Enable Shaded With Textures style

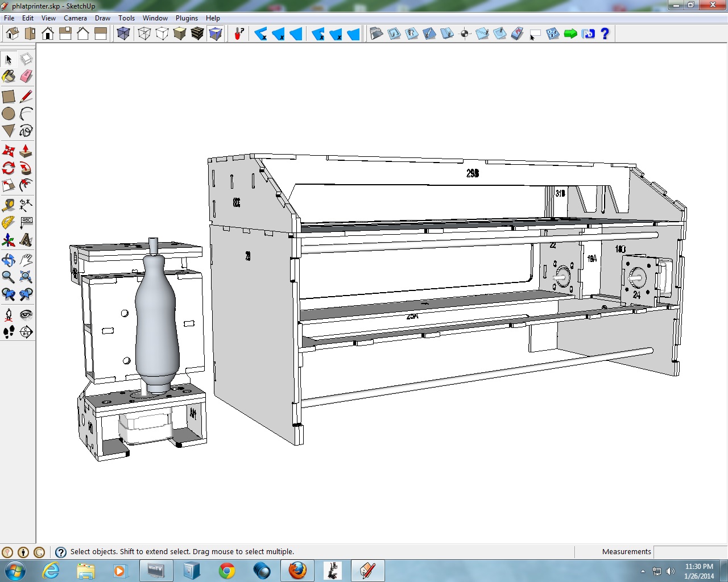point(197,34)
